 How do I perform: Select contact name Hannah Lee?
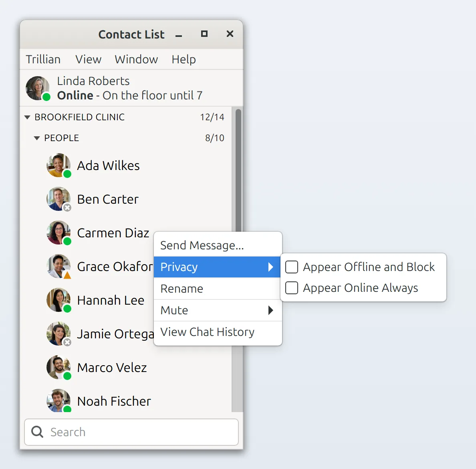(x=111, y=300)
